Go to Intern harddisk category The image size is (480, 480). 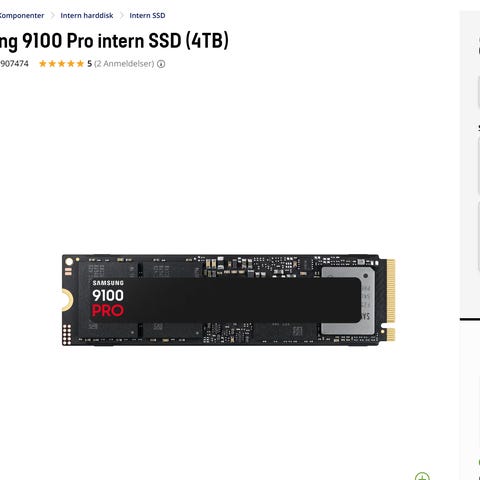[87, 15]
